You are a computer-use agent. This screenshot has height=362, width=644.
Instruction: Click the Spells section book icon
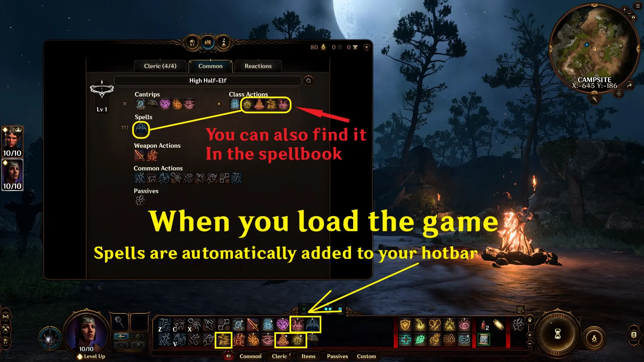coord(140,128)
